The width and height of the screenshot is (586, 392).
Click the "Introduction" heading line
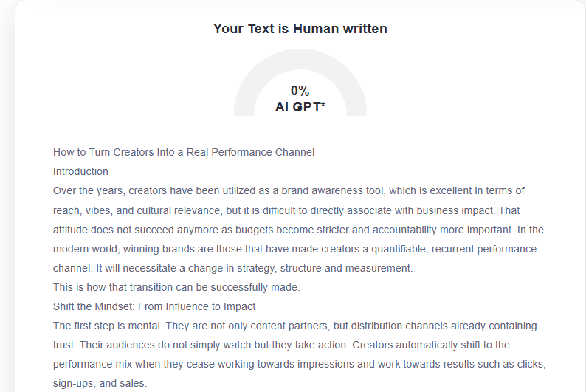(x=80, y=171)
